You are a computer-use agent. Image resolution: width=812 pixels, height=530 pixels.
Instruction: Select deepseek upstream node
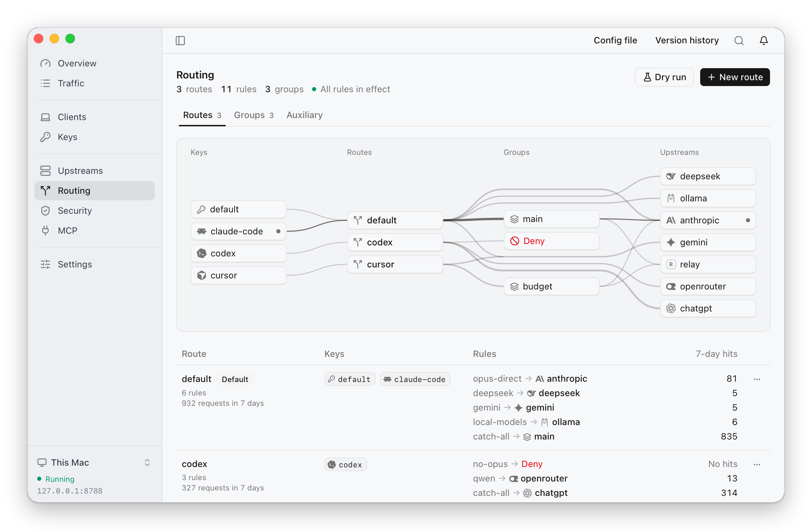(708, 176)
